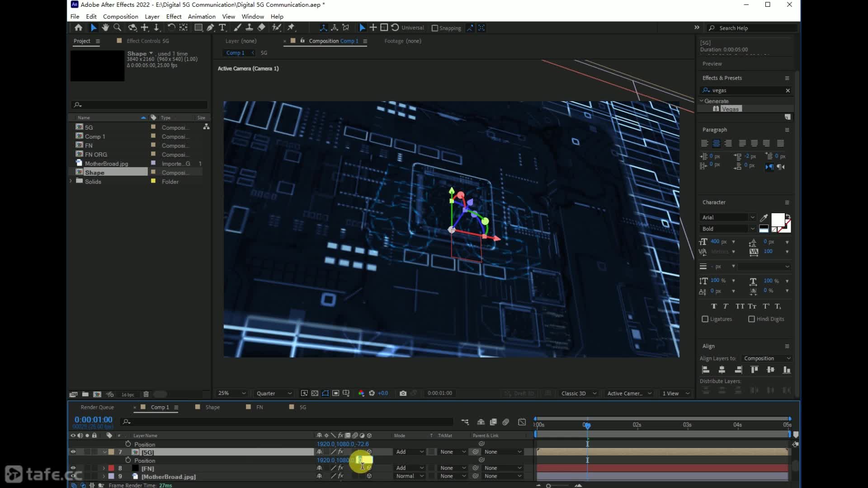Open the Arial font family dropdown

tap(727, 217)
